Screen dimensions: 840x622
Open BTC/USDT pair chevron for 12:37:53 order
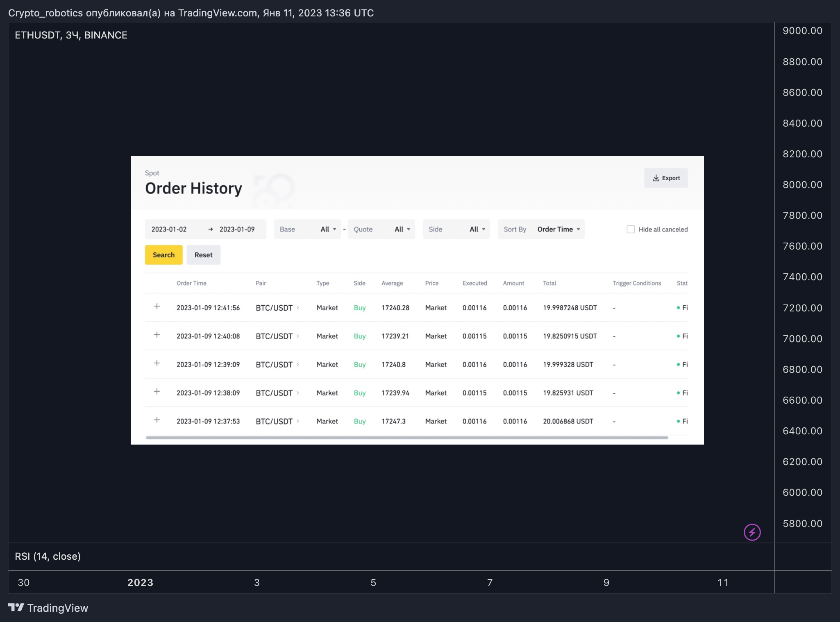tap(298, 421)
